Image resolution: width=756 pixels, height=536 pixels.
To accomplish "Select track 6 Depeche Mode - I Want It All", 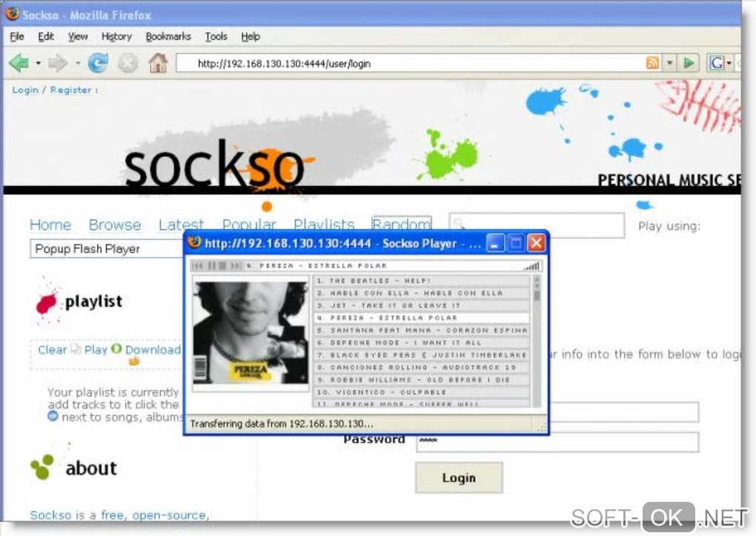I will pyautogui.click(x=422, y=343).
